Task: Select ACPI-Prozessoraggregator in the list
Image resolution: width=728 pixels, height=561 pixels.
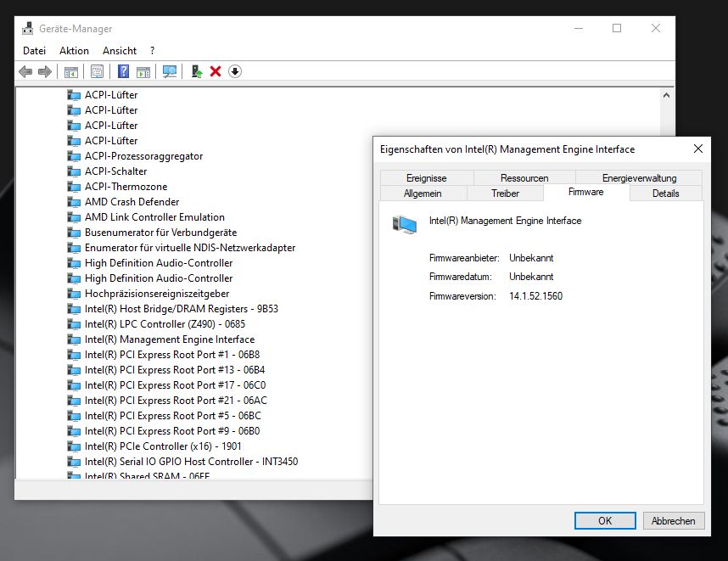Action: click(143, 156)
